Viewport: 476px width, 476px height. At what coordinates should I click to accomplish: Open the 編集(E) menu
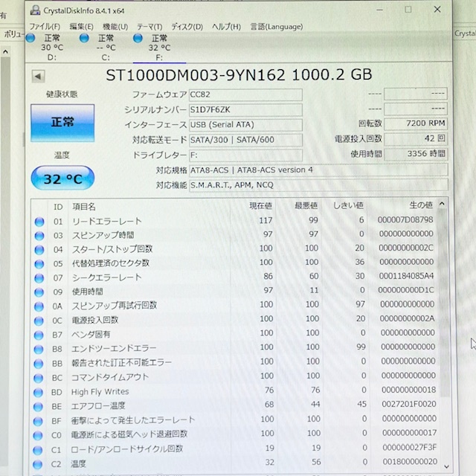(81, 27)
